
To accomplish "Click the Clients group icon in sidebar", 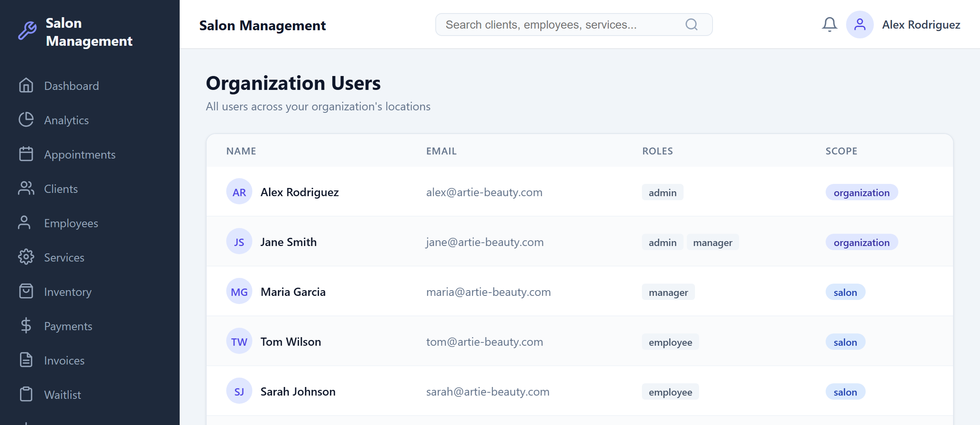I will [x=26, y=188].
